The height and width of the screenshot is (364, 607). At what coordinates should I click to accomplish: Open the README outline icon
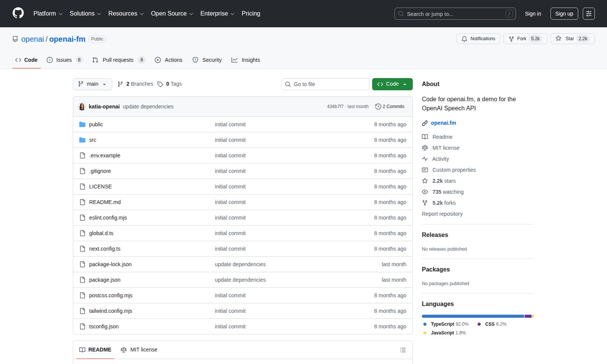pyautogui.click(x=403, y=350)
